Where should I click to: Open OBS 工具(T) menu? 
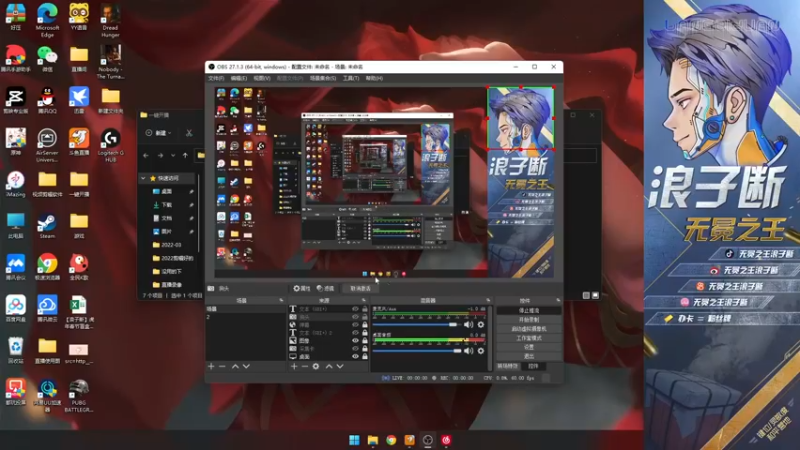click(351, 78)
